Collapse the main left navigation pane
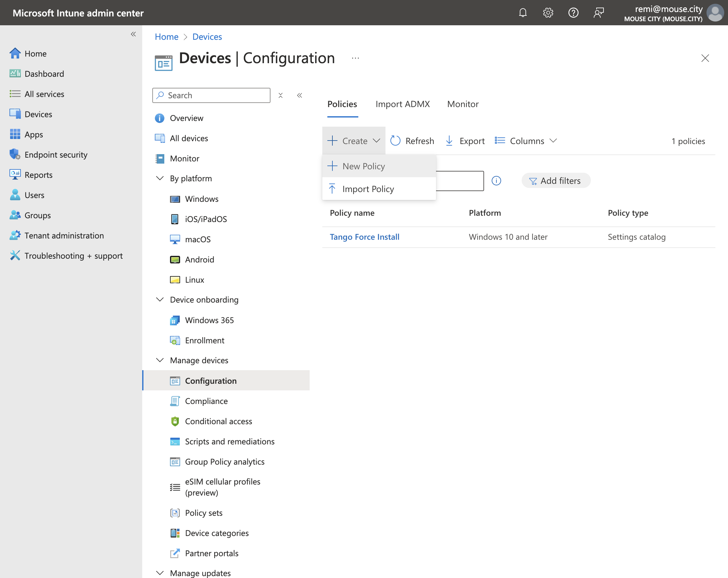Image resolution: width=728 pixels, height=578 pixels. [x=133, y=34]
